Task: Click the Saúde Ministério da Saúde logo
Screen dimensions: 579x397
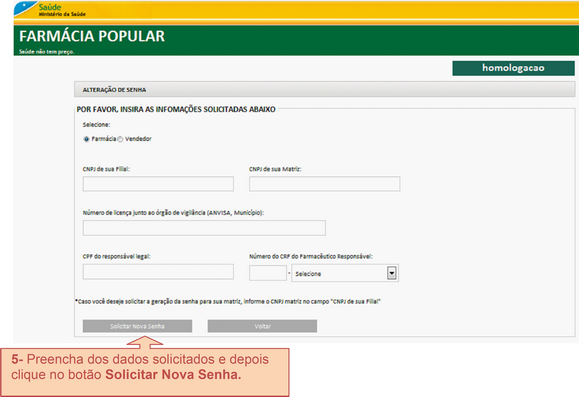Action: click(50, 10)
